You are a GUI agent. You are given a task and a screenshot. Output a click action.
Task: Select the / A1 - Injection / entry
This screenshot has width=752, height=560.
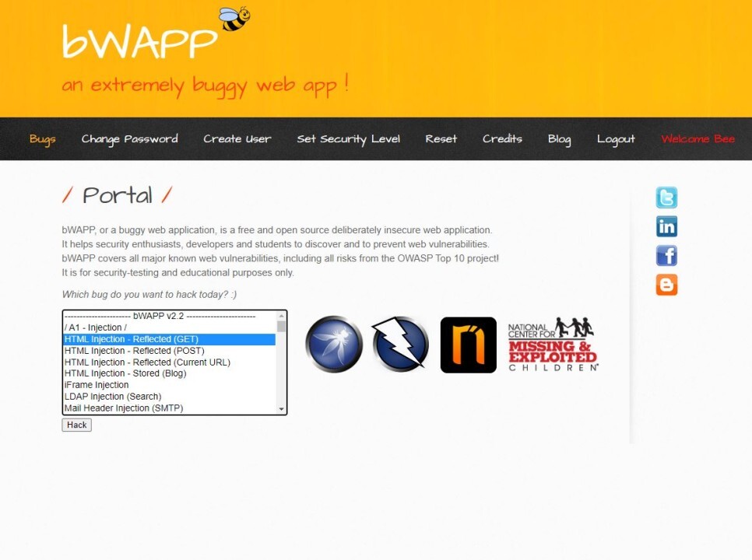point(169,327)
